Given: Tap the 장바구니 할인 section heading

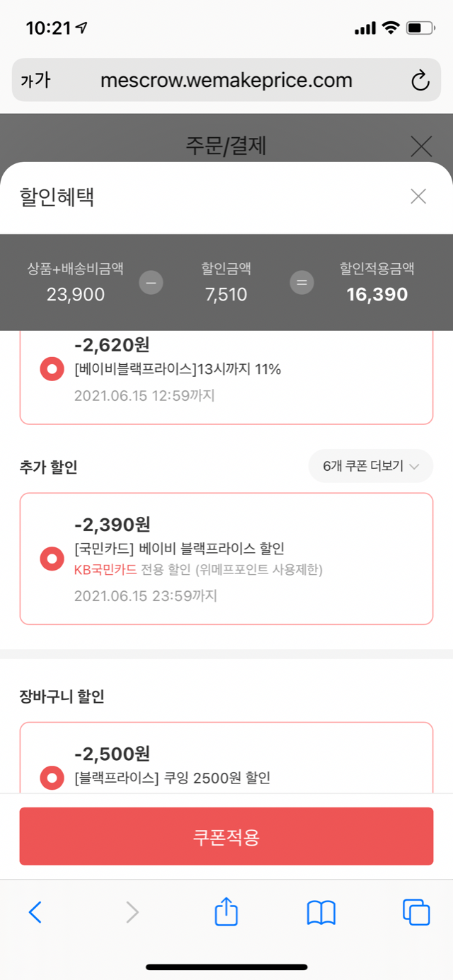Looking at the screenshot, I should coord(62,696).
